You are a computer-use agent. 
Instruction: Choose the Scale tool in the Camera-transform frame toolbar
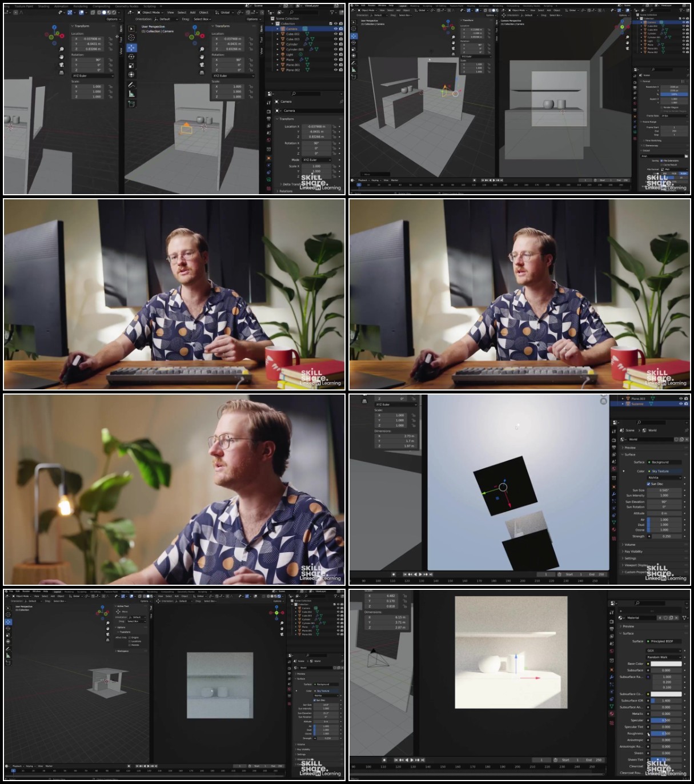point(131,66)
